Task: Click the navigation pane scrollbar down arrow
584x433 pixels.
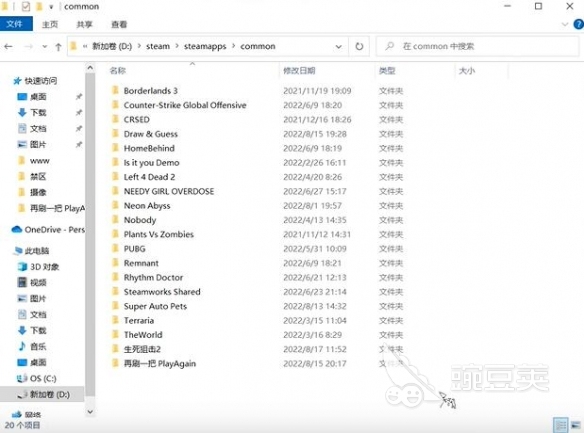Action: coord(90,412)
